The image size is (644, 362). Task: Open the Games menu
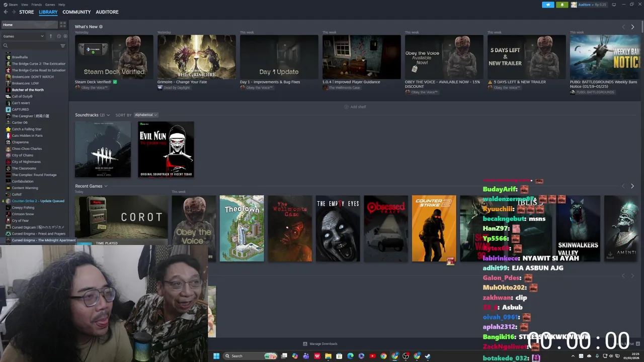click(x=50, y=5)
